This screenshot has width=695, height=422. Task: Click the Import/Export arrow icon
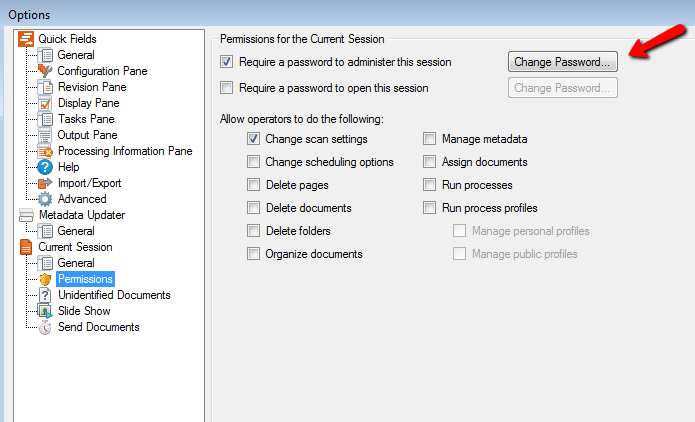point(45,183)
